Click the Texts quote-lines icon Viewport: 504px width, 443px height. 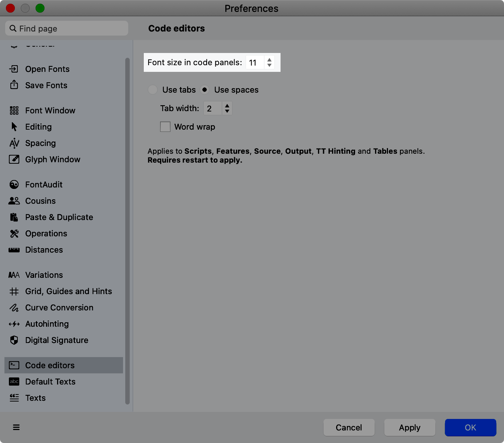(14, 398)
